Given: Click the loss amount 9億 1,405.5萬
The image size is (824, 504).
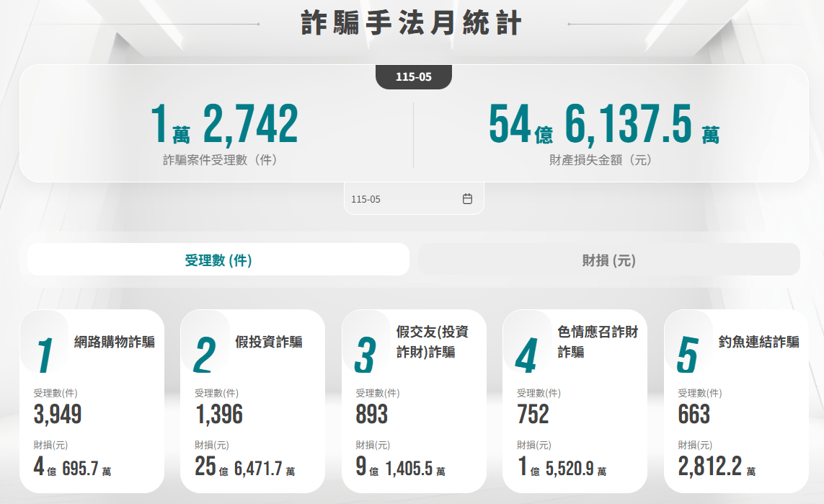Looking at the screenshot, I should click(400, 467).
